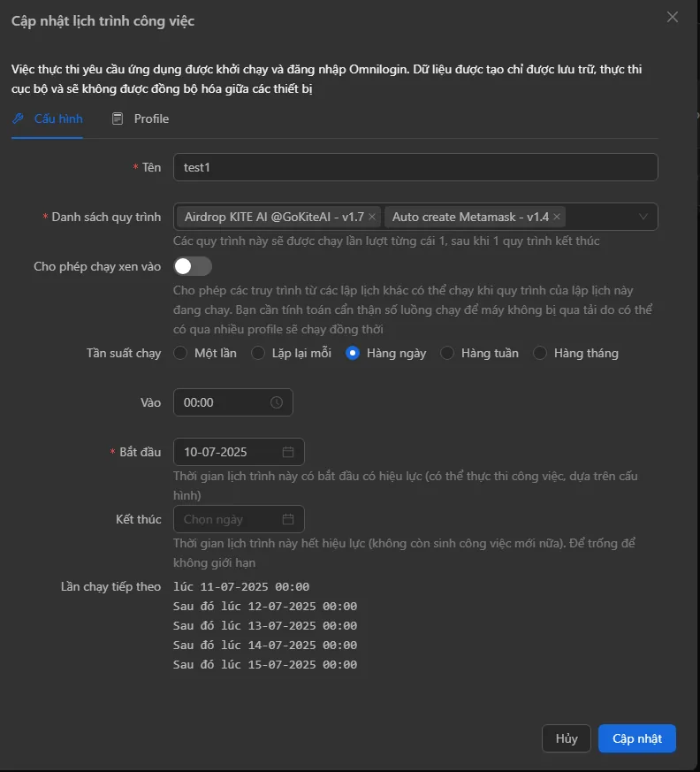Open Kết thúc date picker
This screenshot has width=700, height=772.
coord(230,519)
